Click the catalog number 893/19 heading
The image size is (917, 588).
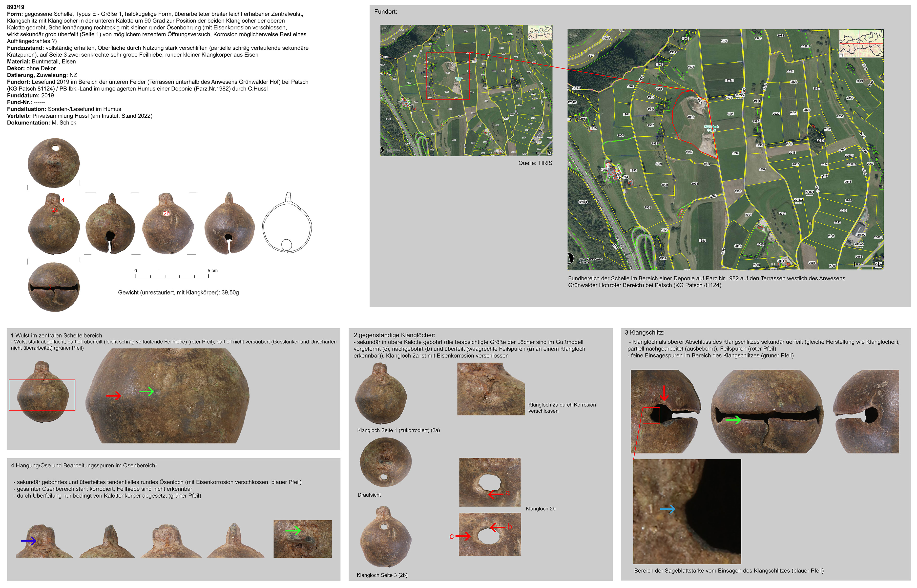click(16, 7)
